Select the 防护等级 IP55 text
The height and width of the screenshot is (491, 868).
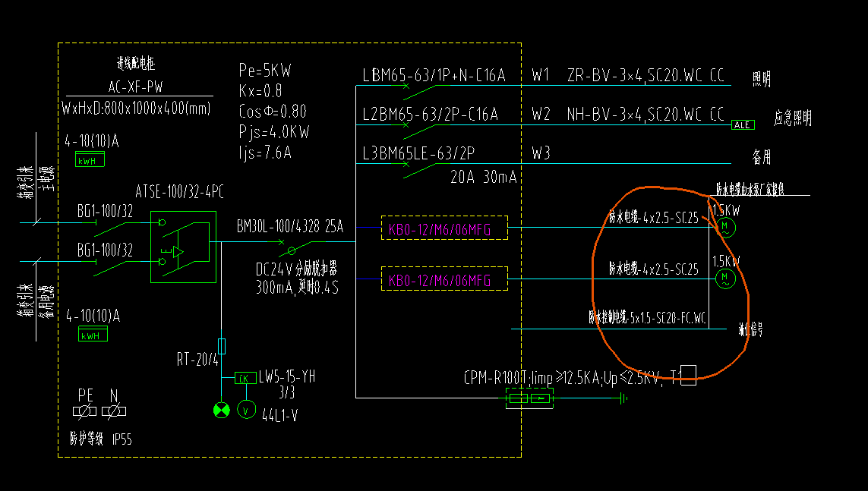point(101,439)
